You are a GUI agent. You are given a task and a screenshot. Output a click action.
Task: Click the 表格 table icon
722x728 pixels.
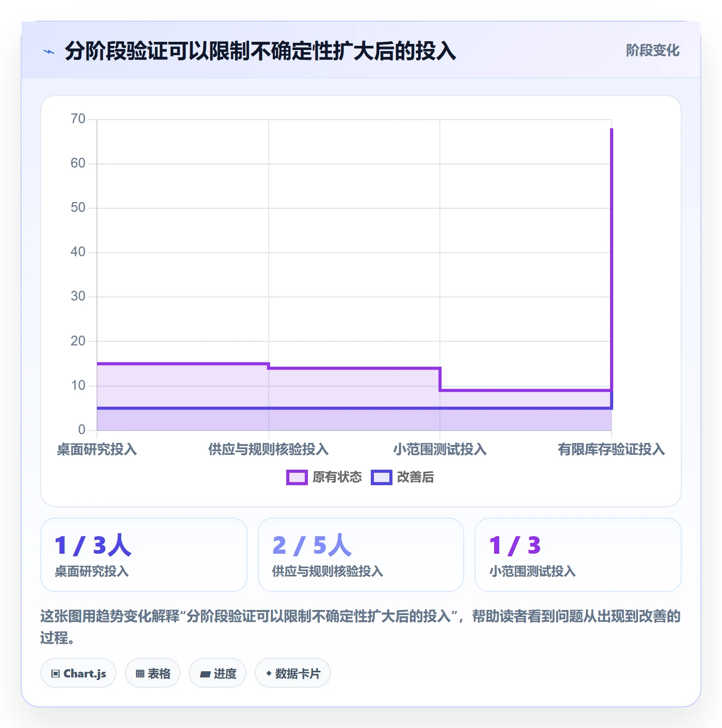click(140, 673)
